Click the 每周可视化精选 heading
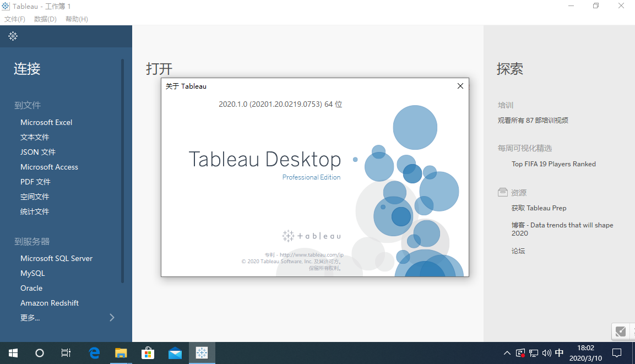Image resolution: width=635 pixels, height=364 pixels. pos(525,148)
